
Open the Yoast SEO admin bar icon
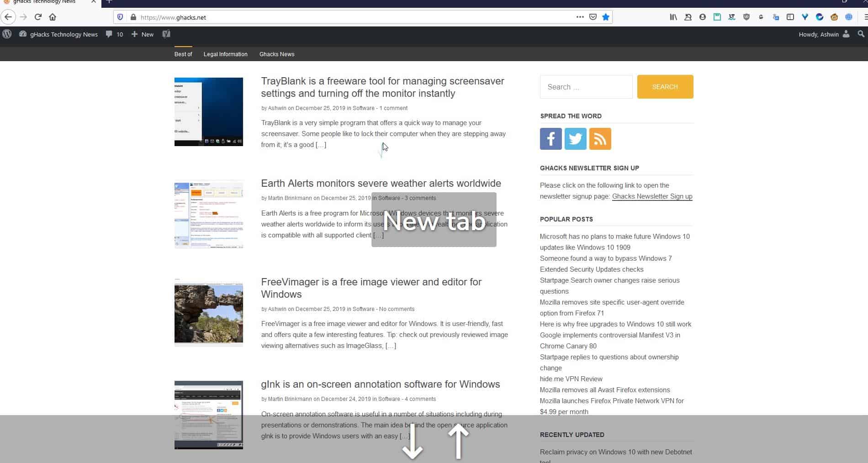click(x=166, y=34)
